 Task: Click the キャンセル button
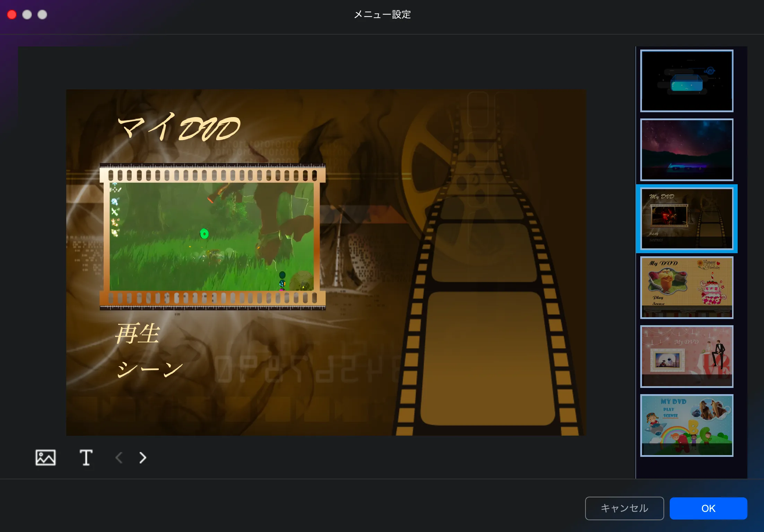click(624, 508)
